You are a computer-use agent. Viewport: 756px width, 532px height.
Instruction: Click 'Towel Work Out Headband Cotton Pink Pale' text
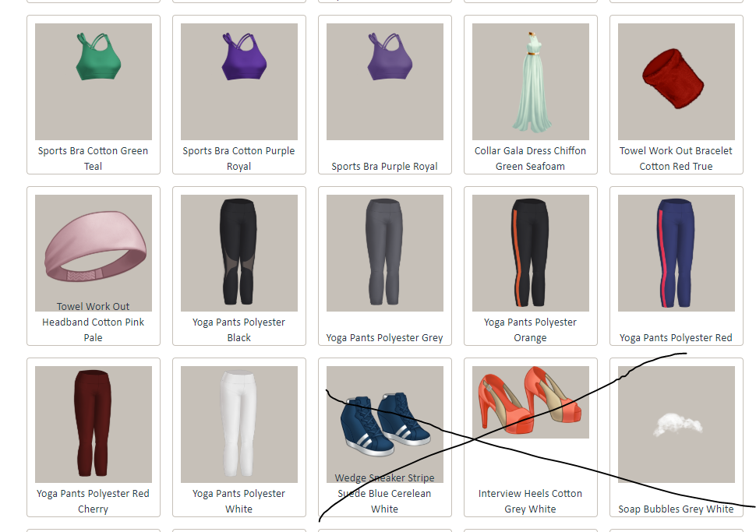coord(93,322)
